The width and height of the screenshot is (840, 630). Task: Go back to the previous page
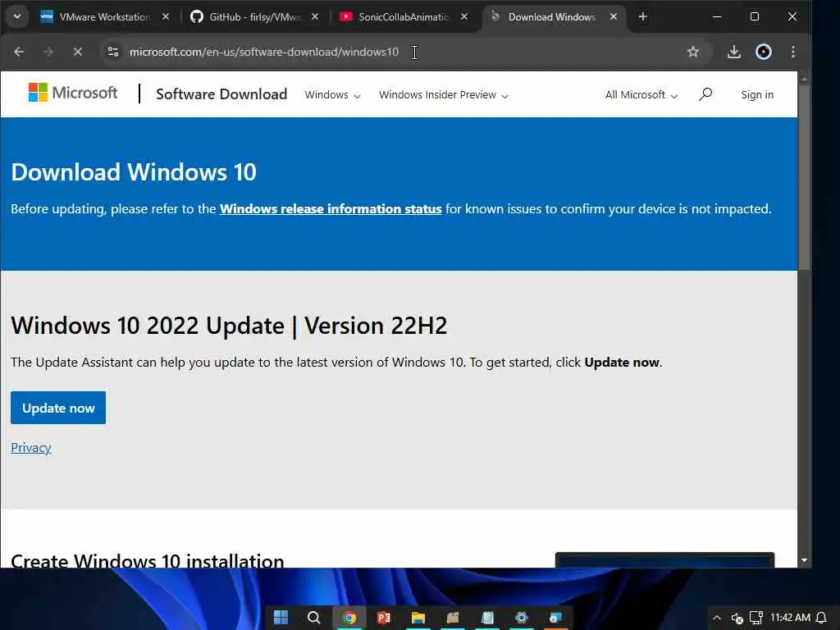(19, 52)
